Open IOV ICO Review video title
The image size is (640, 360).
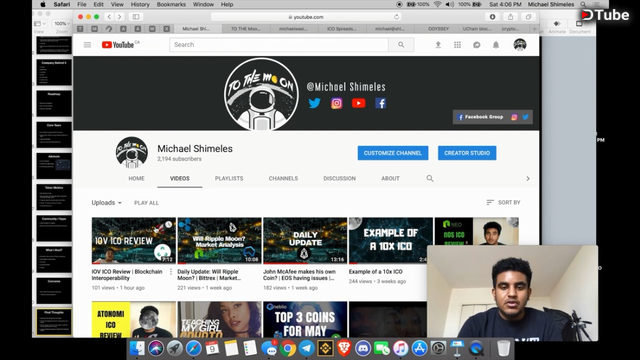(127, 275)
